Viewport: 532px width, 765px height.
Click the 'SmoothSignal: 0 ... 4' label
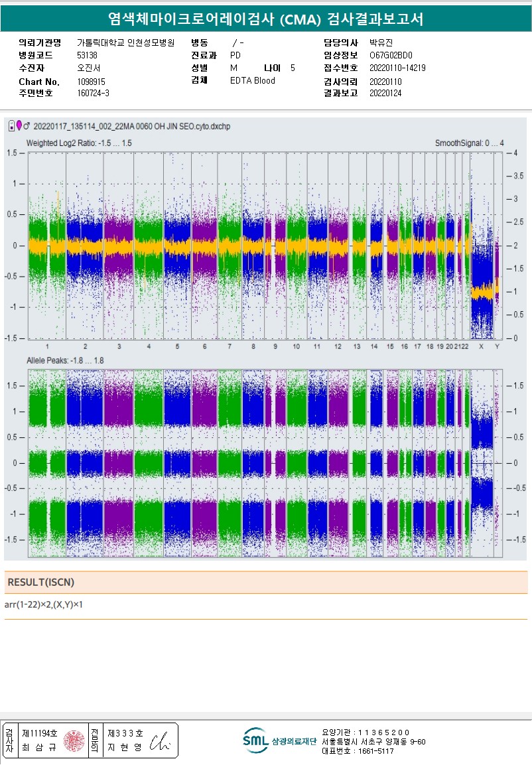point(469,143)
